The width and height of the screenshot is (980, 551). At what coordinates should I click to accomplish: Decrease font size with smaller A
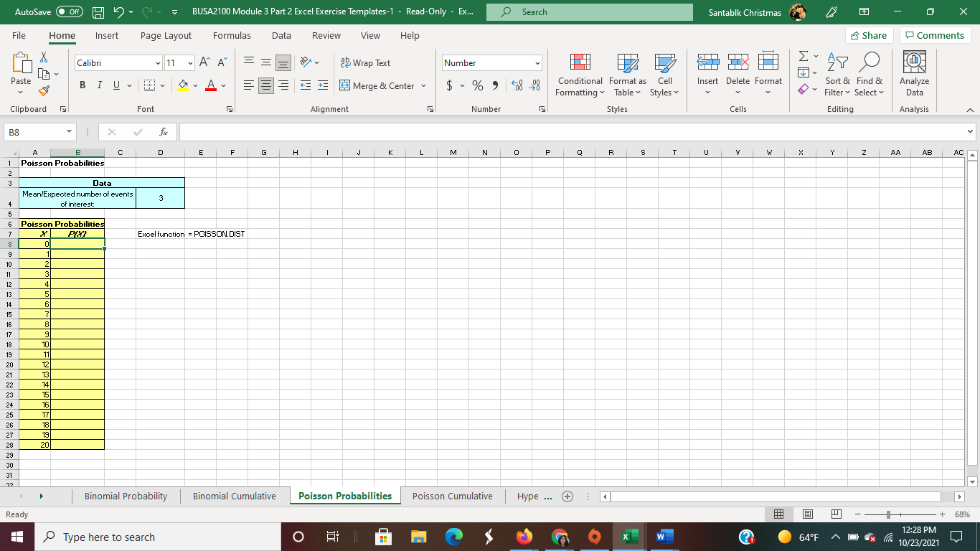221,63
